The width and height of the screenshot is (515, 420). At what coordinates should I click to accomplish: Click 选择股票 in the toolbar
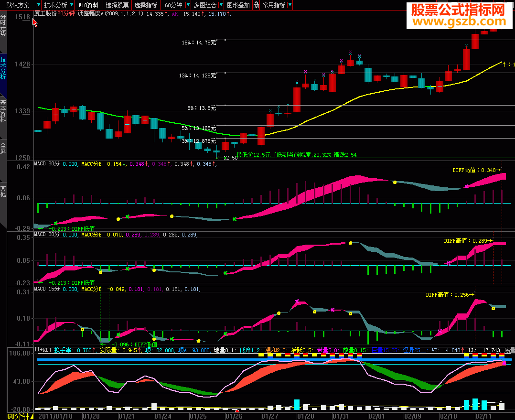click(117, 5)
